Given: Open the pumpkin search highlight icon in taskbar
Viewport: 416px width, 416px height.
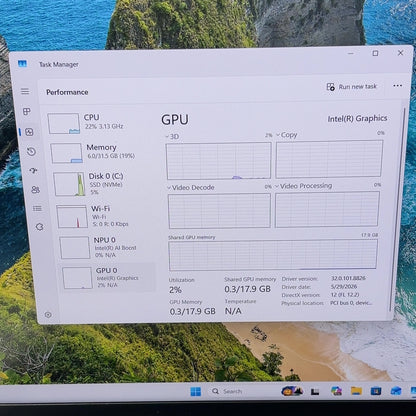Looking at the screenshot, I should pos(292,391).
